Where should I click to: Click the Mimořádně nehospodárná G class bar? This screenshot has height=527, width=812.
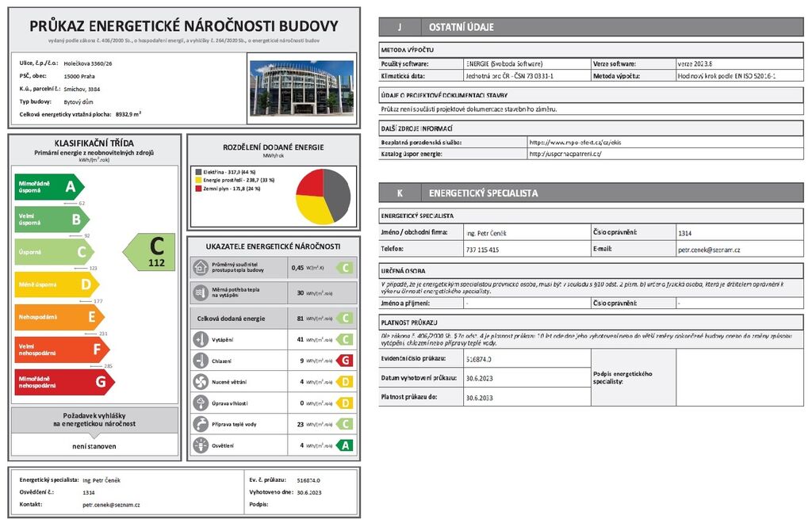point(63,382)
